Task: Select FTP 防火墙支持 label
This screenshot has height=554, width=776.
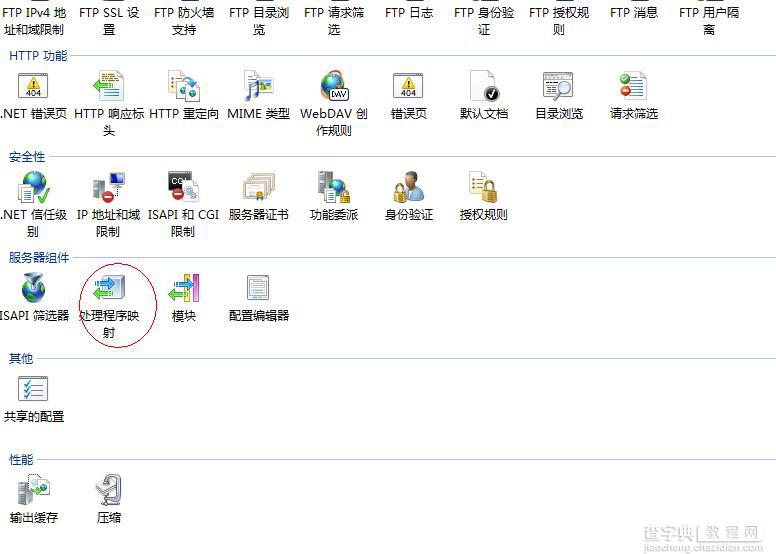Action: tap(184, 21)
